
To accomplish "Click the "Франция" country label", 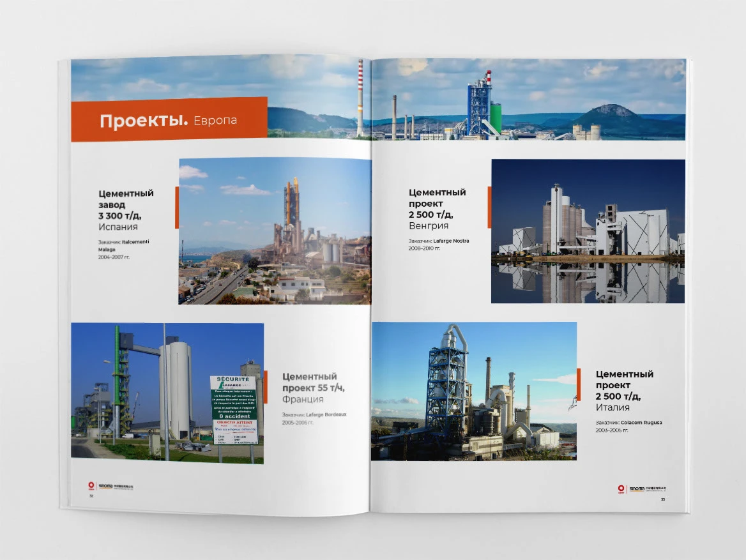I will click(303, 399).
